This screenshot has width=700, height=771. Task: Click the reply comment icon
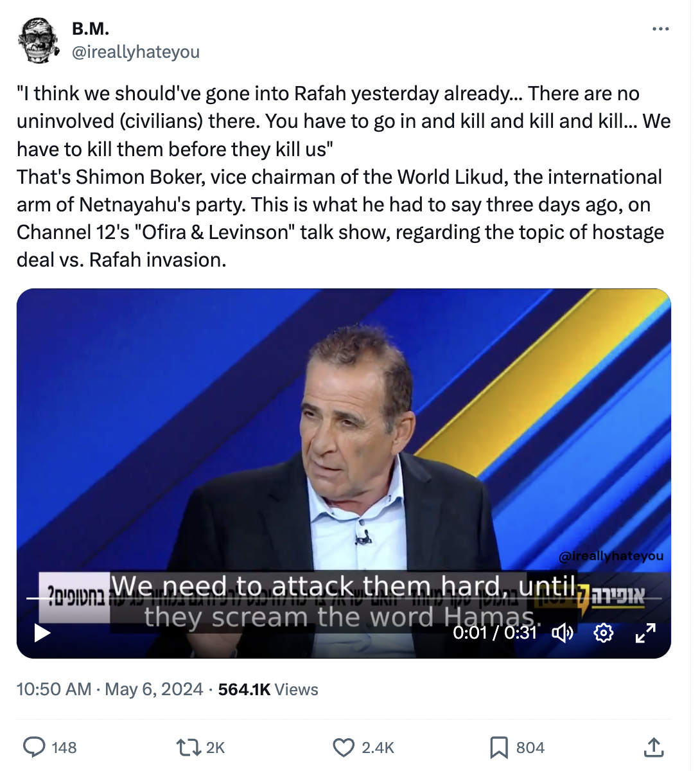tap(35, 747)
